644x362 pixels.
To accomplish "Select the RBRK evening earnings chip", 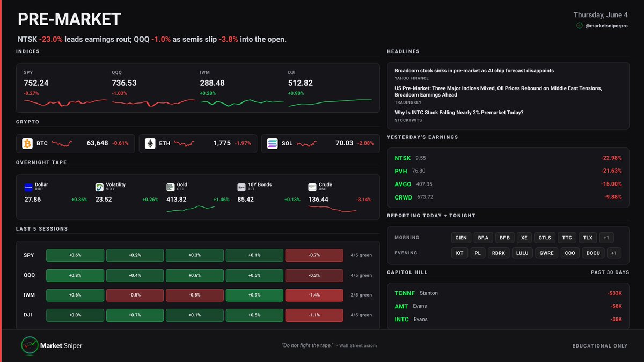I will pyautogui.click(x=498, y=253).
